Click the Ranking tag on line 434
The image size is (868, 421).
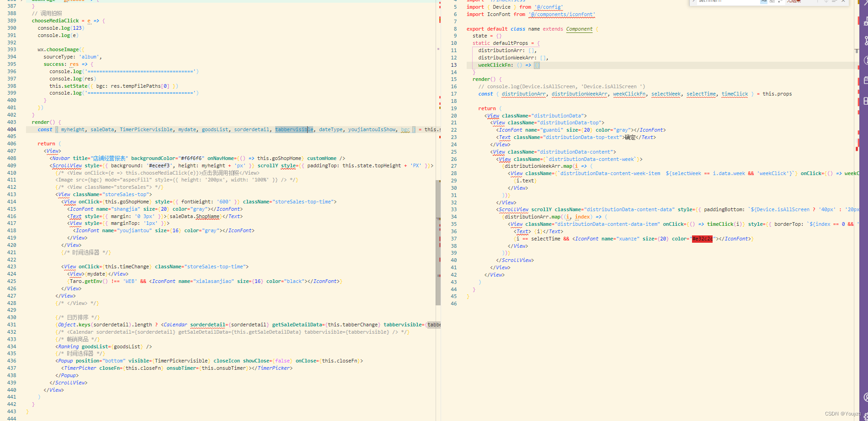coord(69,347)
